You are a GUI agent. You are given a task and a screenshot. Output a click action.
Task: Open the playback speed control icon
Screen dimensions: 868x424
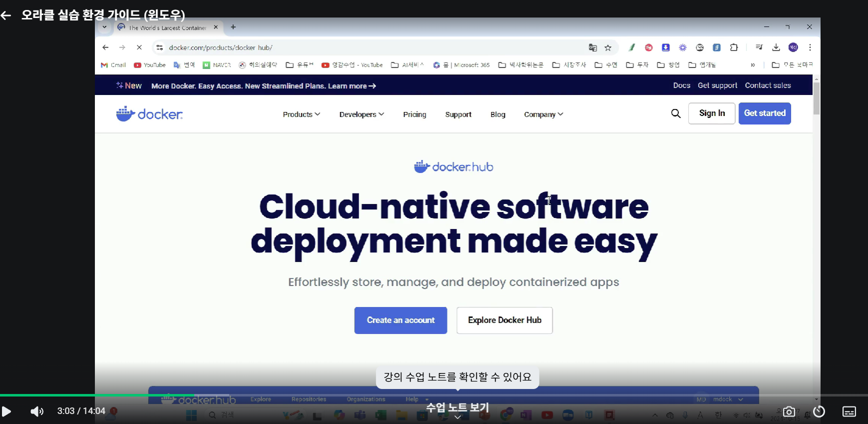(x=819, y=411)
